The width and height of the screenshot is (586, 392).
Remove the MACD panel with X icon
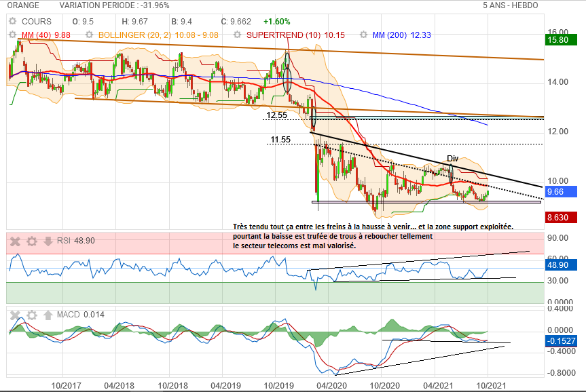coord(15,315)
